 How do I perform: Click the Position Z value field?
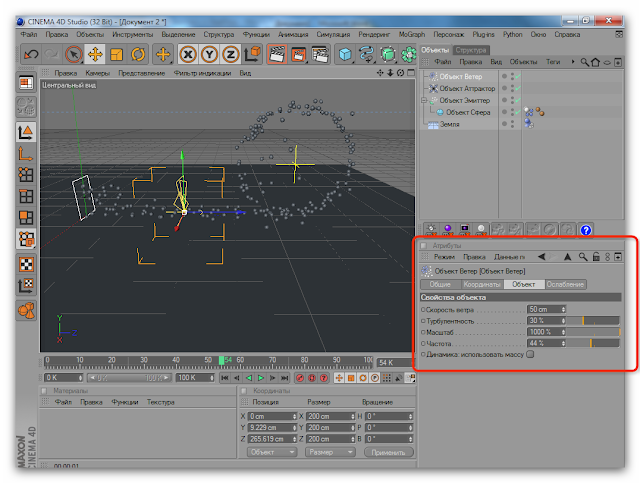pyautogui.click(x=270, y=439)
